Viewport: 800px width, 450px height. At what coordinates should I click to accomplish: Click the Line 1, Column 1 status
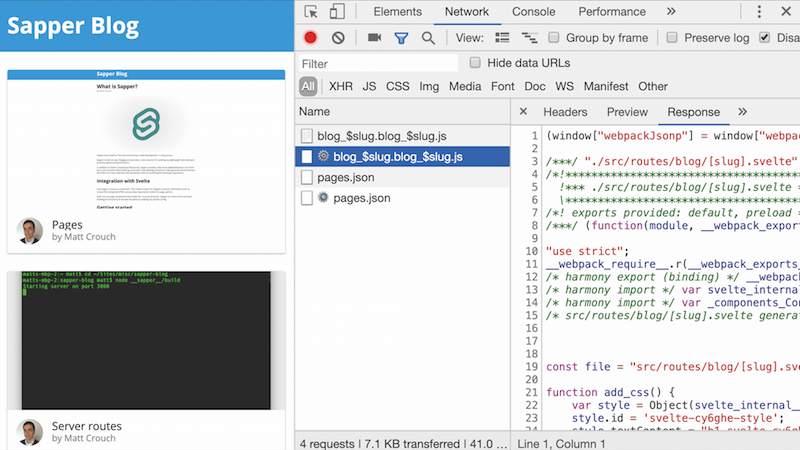coord(561,443)
